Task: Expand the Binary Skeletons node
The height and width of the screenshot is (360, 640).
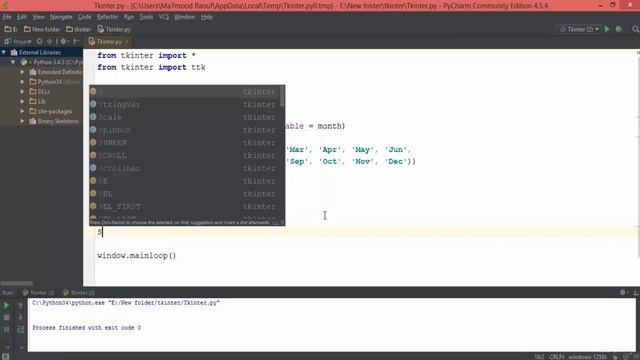Action: click(22, 121)
